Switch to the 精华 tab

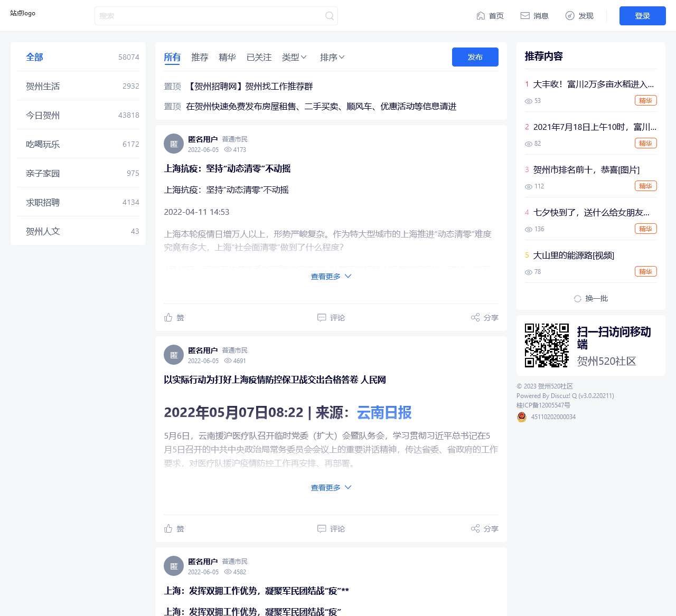click(x=227, y=57)
